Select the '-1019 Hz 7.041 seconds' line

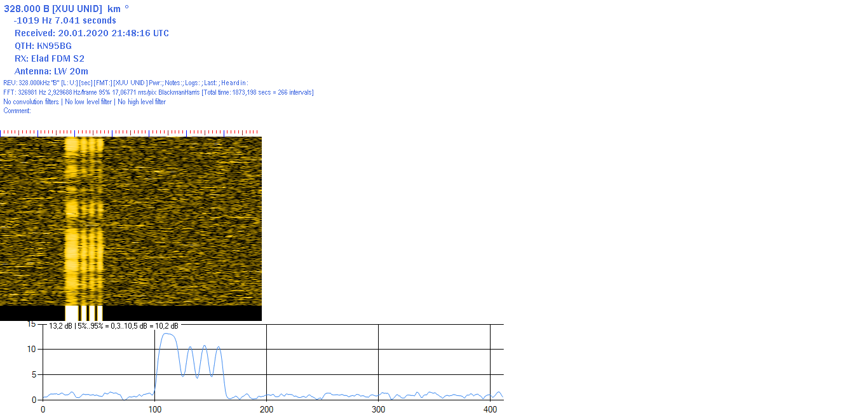click(65, 20)
